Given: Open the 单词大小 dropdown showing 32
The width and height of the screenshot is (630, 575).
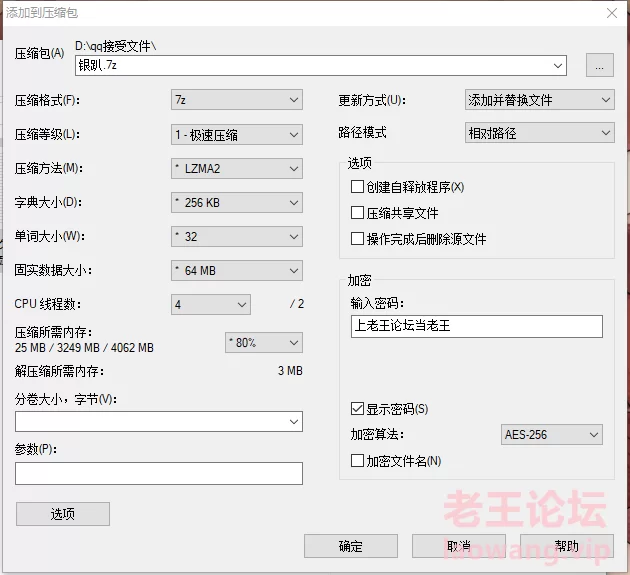Looking at the screenshot, I should click(x=237, y=237).
